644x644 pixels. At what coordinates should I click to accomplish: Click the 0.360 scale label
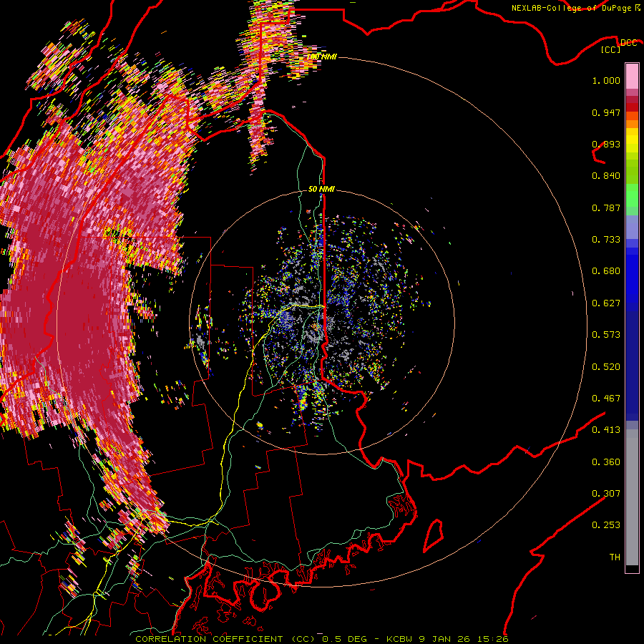click(606, 462)
